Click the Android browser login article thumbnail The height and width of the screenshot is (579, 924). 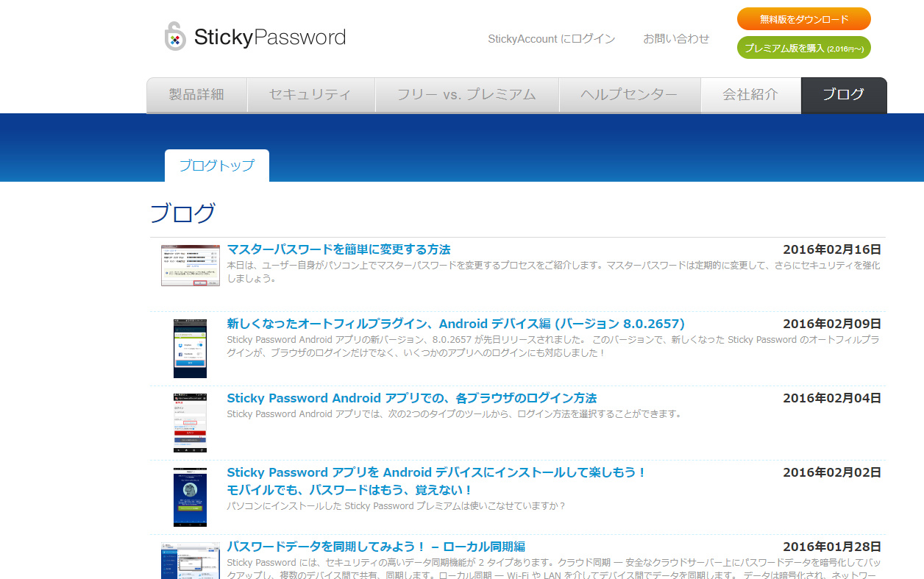point(190,422)
